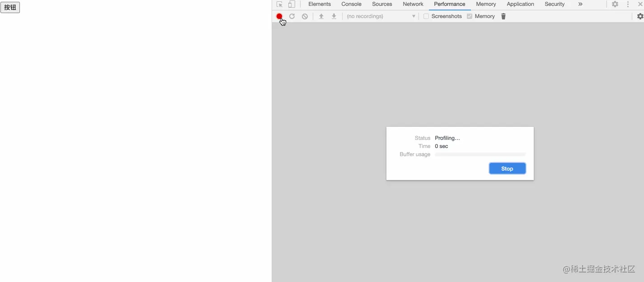Click the clear recording icon
The height and width of the screenshot is (282, 644).
[305, 16]
